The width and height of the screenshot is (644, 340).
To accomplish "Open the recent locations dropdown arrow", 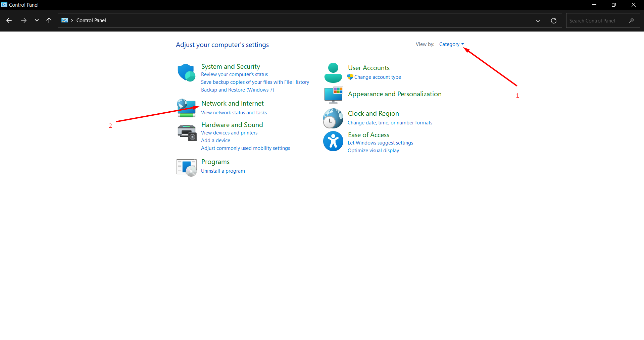I will point(37,20).
